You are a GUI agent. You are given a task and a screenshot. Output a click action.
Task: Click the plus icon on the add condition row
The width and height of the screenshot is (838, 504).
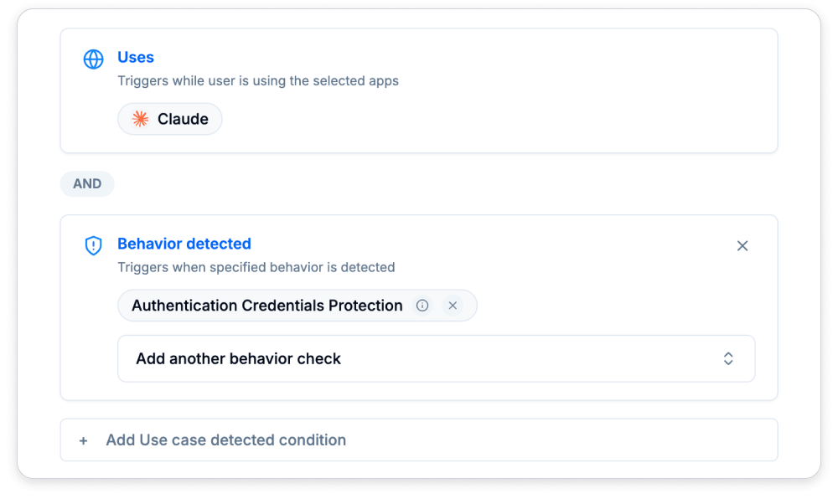(x=83, y=440)
